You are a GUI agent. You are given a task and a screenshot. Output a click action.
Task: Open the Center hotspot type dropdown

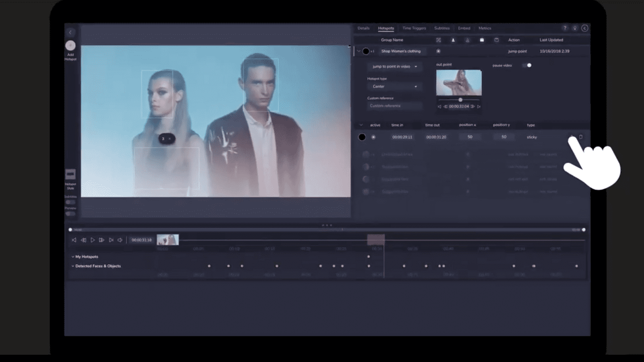pyautogui.click(x=394, y=86)
